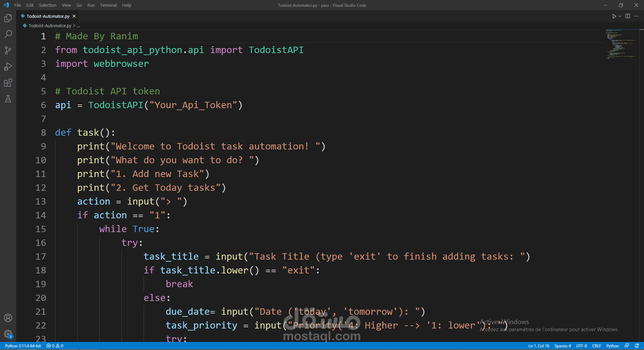Open errors and warnings problems indicator
Viewport: 644px width, 350px height.
click(x=55, y=346)
